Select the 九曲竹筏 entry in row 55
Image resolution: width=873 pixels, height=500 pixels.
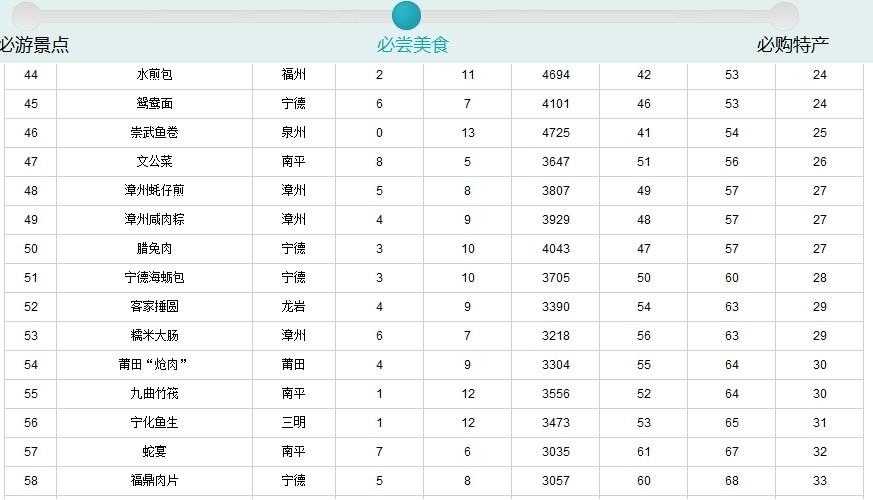(x=154, y=394)
